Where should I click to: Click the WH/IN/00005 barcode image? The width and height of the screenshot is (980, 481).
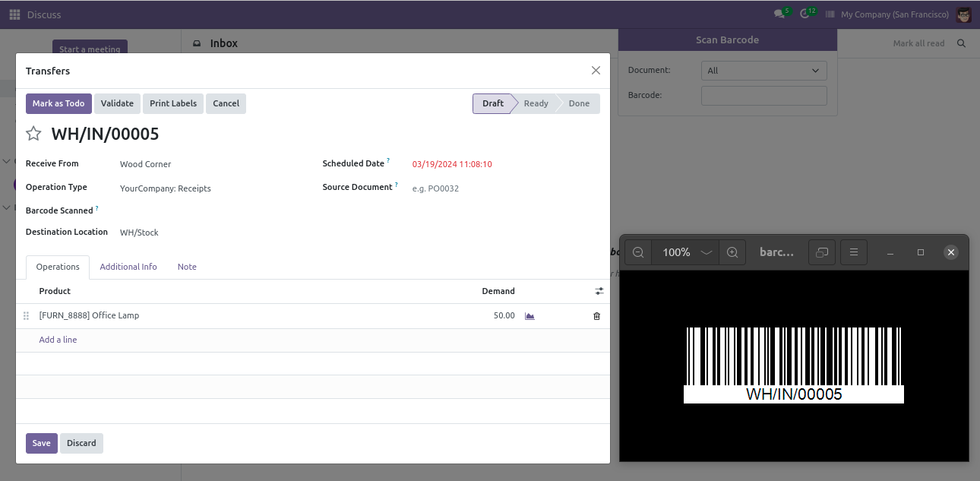click(x=794, y=365)
